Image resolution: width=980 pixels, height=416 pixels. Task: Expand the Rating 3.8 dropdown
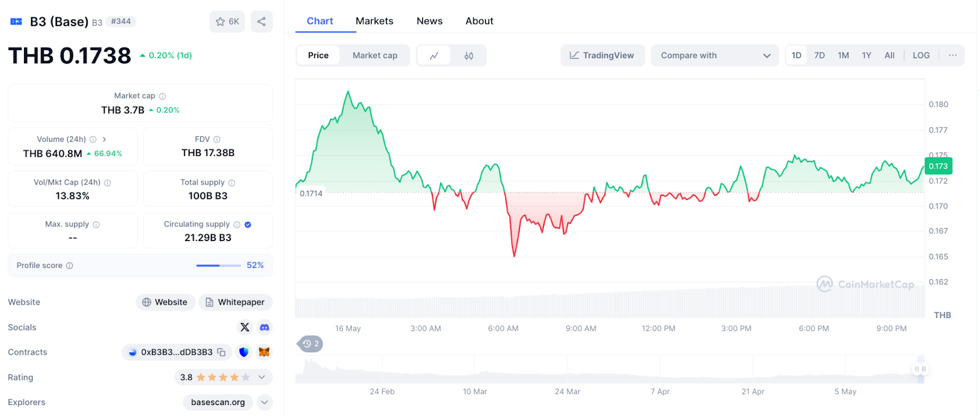click(262, 377)
